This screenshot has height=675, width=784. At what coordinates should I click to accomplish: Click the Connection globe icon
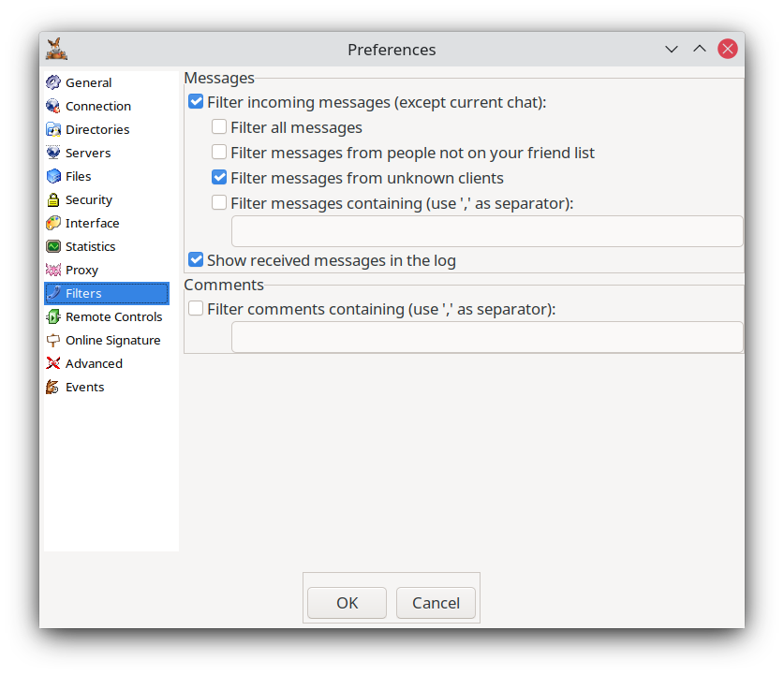click(53, 106)
